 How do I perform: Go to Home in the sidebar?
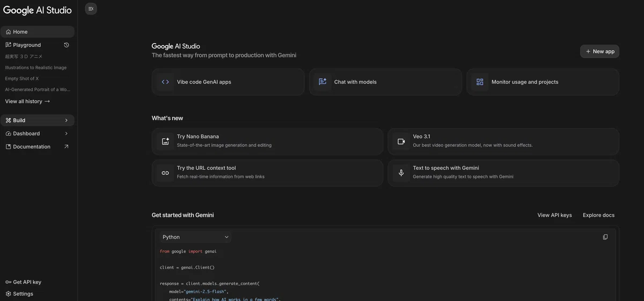click(38, 32)
